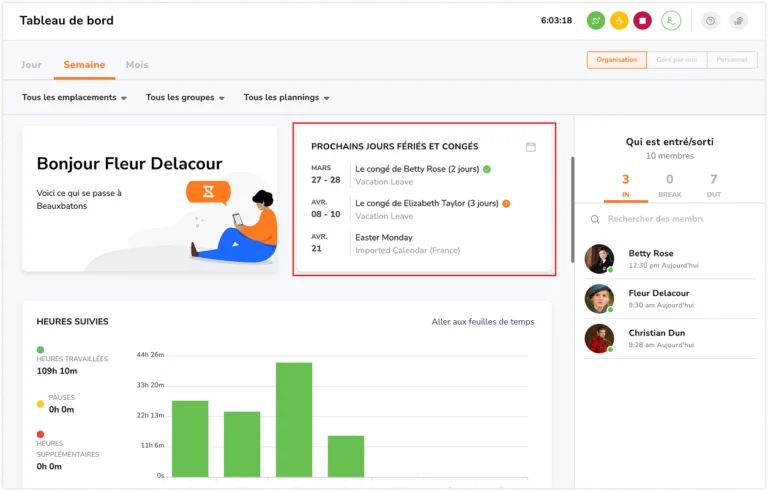Switch to the Jour tab

[31, 65]
